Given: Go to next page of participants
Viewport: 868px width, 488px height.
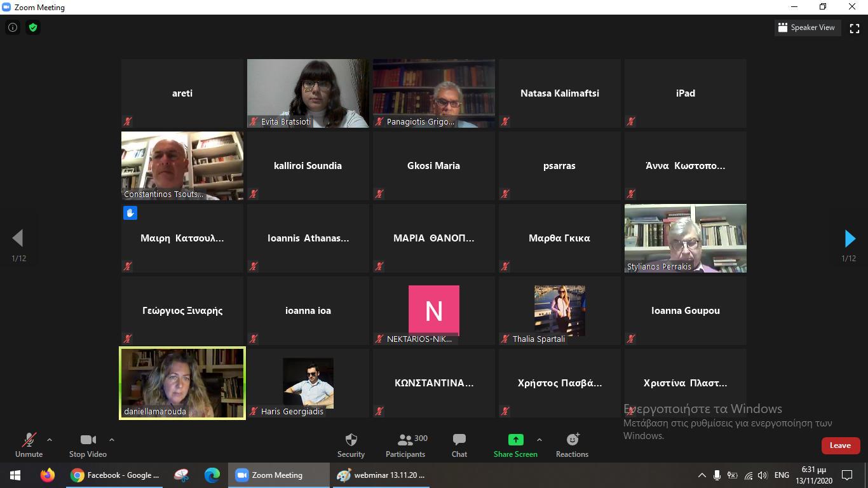Looking at the screenshot, I should [850, 238].
